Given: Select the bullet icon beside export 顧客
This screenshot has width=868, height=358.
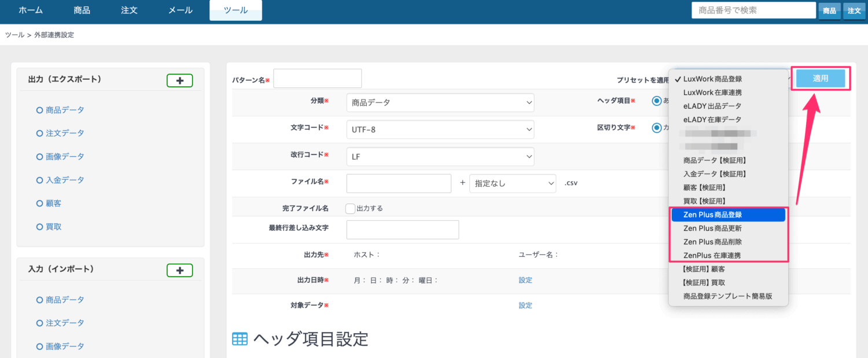Looking at the screenshot, I should (x=39, y=204).
